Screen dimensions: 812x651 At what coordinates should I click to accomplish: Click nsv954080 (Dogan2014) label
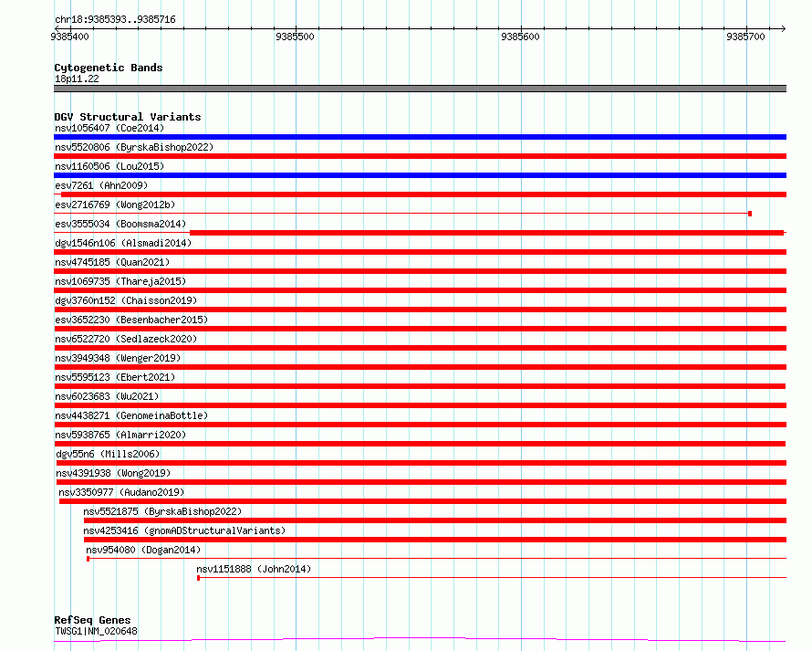(143, 550)
